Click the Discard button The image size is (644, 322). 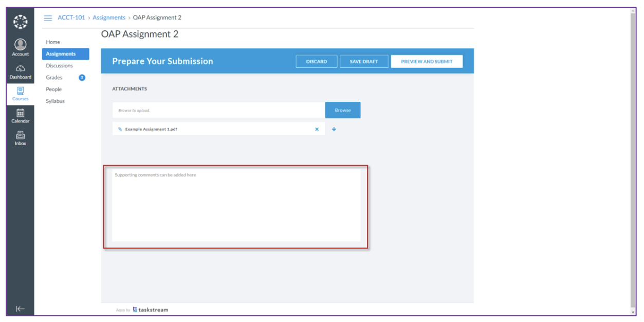(x=317, y=61)
